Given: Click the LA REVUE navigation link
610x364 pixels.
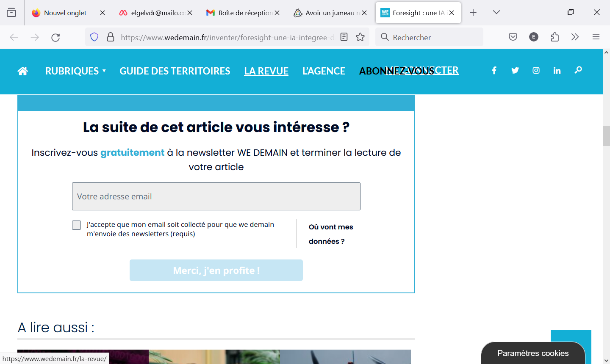Looking at the screenshot, I should tap(266, 71).
